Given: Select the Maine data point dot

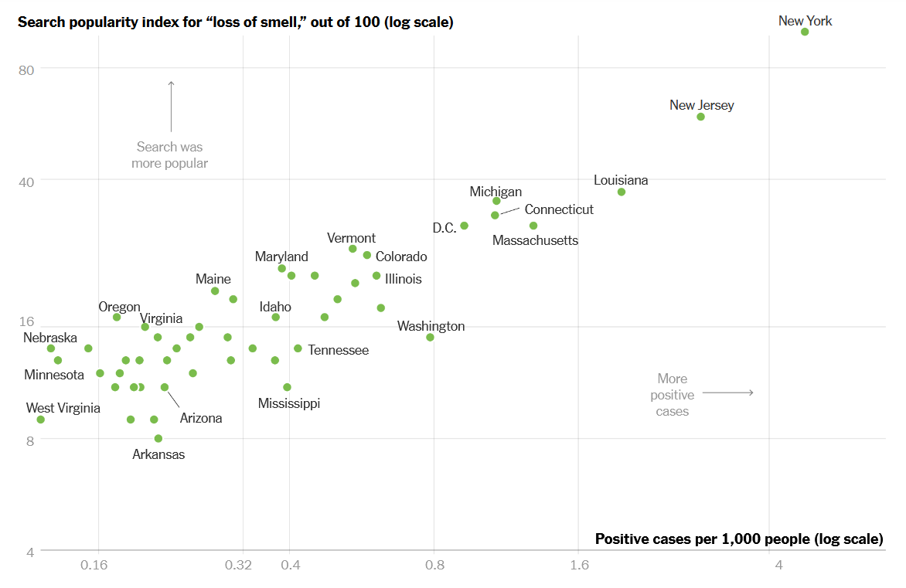Looking at the screenshot, I should 215,291.
